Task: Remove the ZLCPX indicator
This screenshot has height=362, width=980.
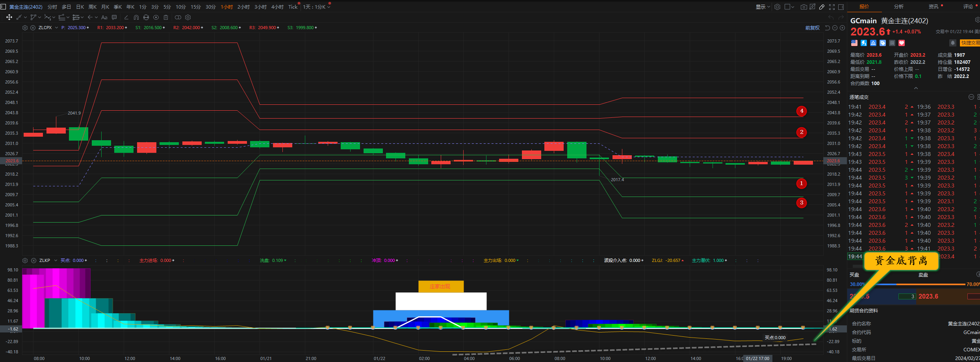Action: 33,28
